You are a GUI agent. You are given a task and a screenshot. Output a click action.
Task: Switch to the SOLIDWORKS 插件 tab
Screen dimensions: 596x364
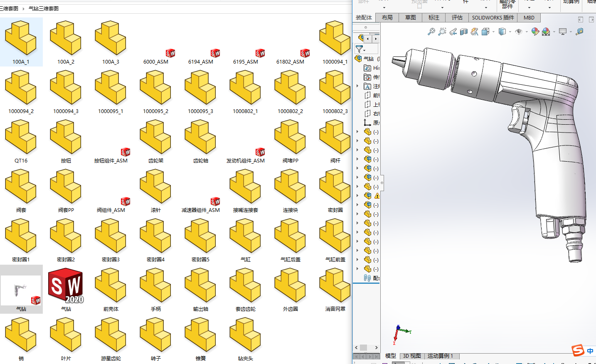(x=493, y=17)
